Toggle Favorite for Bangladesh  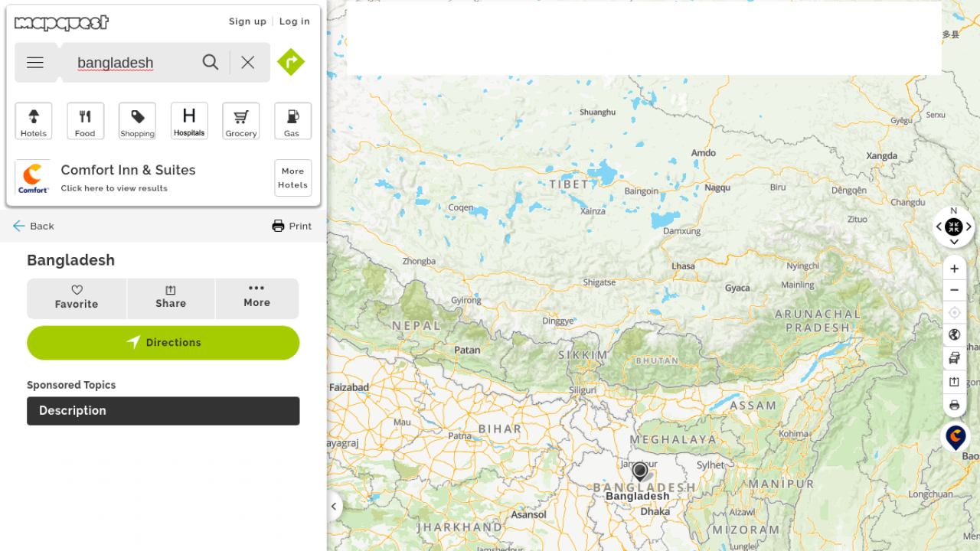pos(77,298)
